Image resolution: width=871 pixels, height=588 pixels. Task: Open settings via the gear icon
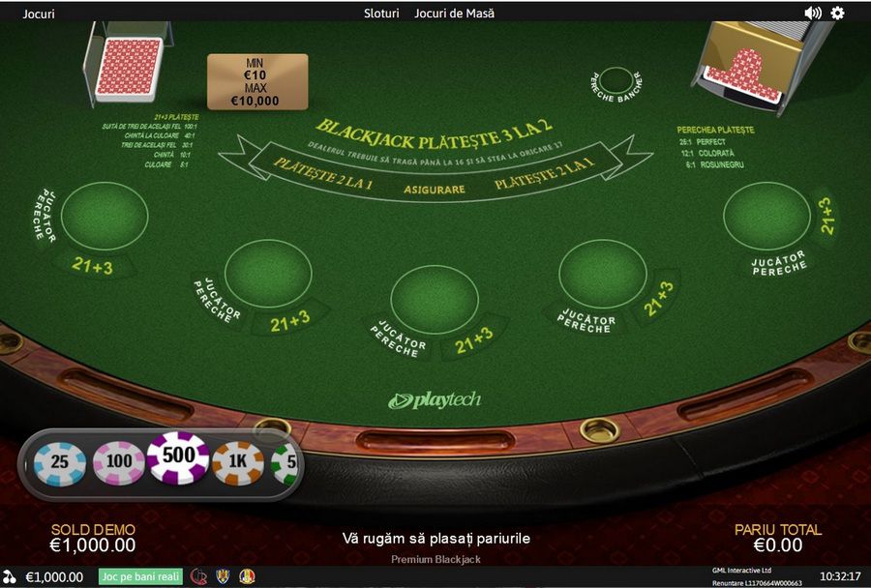coord(837,13)
